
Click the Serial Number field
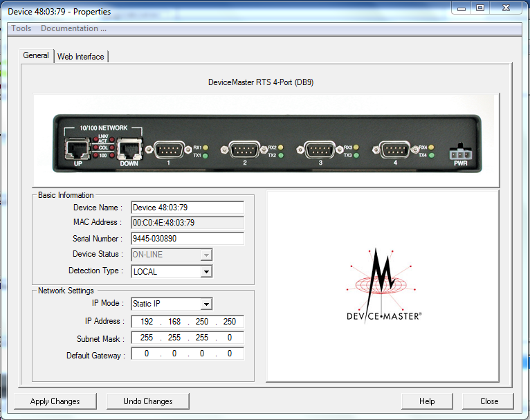[188, 239]
